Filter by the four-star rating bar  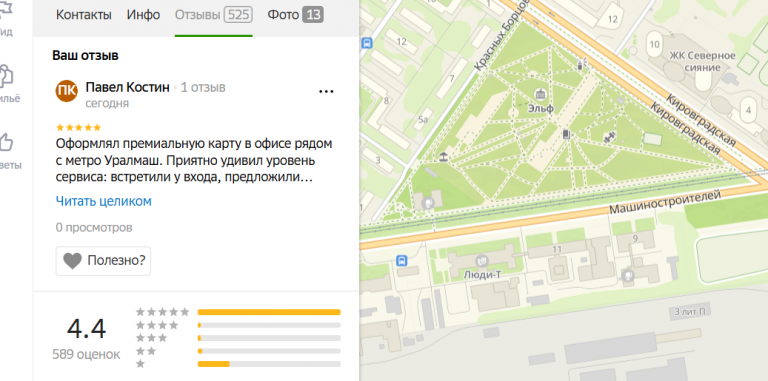[x=269, y=325]
